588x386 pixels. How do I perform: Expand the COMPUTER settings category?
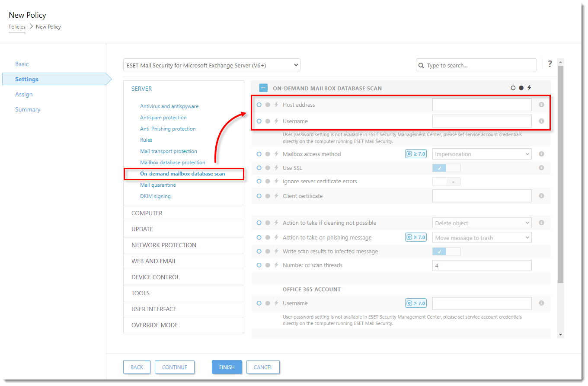[x=184, y=213]
